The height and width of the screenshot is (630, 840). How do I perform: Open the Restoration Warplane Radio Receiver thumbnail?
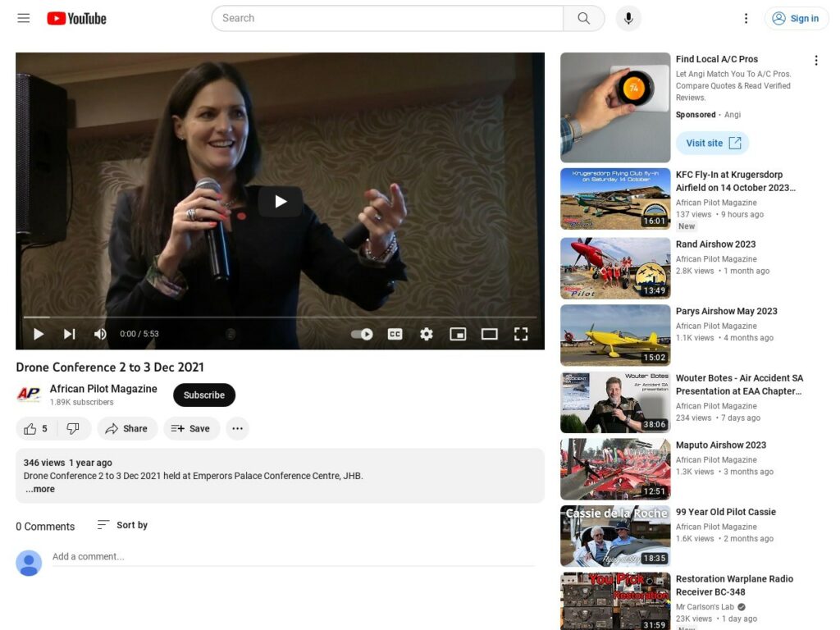(x=615, y=601)
